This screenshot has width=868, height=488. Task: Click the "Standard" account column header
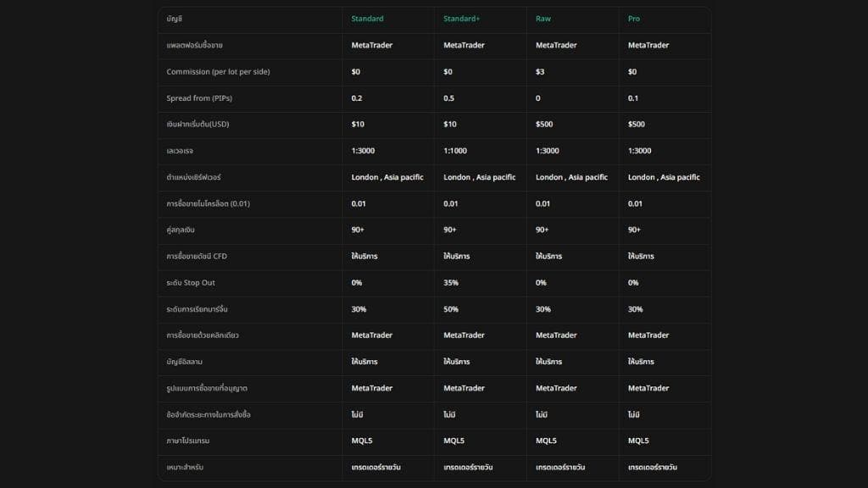367,19
